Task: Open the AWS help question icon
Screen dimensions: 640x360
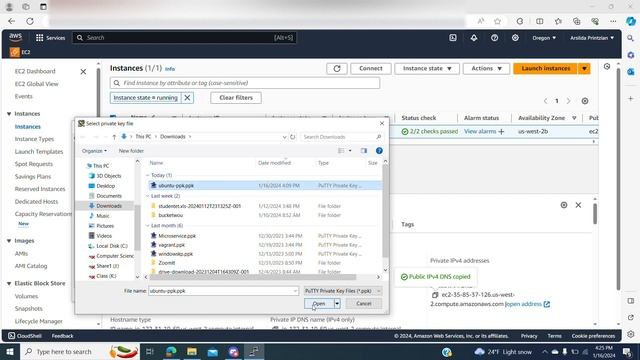Action: tap(494, 38)
